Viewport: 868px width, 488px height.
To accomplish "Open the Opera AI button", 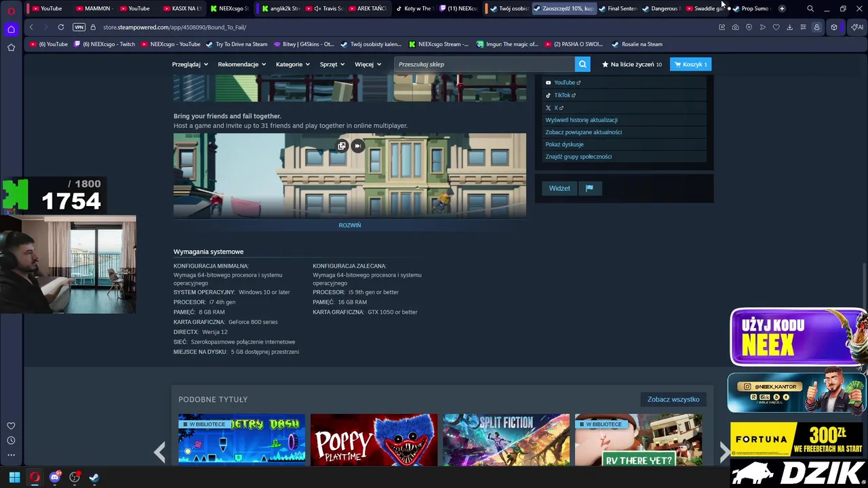I will pyautogui.click(x=857, y=27).
